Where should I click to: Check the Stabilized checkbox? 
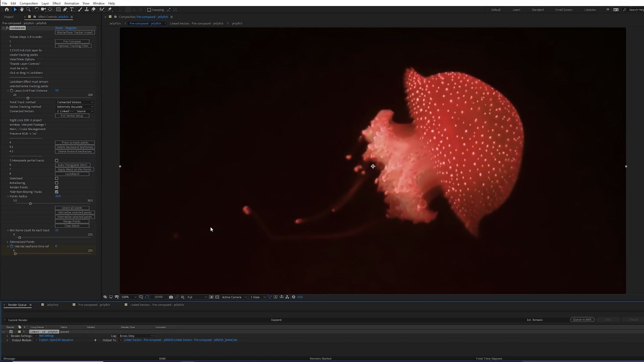(57, 178)
